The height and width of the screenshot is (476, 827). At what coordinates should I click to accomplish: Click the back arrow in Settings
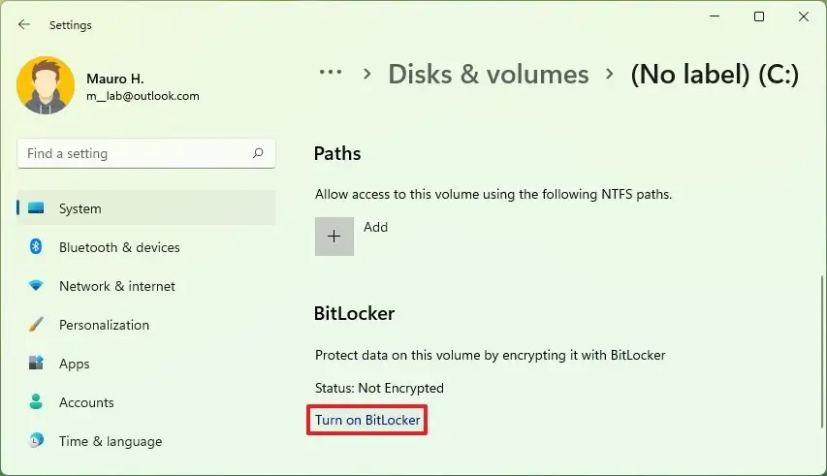click(x=24, y=25)
